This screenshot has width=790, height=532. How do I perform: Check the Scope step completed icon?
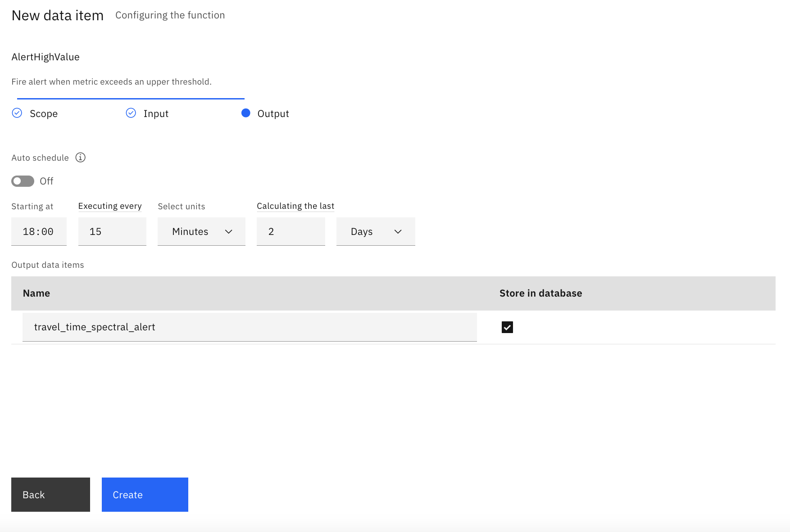17,113
